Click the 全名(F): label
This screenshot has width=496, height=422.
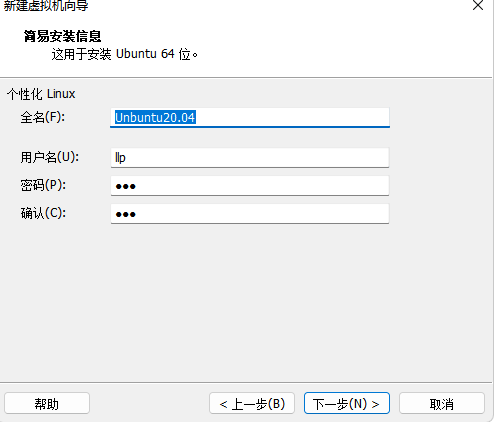43,117
